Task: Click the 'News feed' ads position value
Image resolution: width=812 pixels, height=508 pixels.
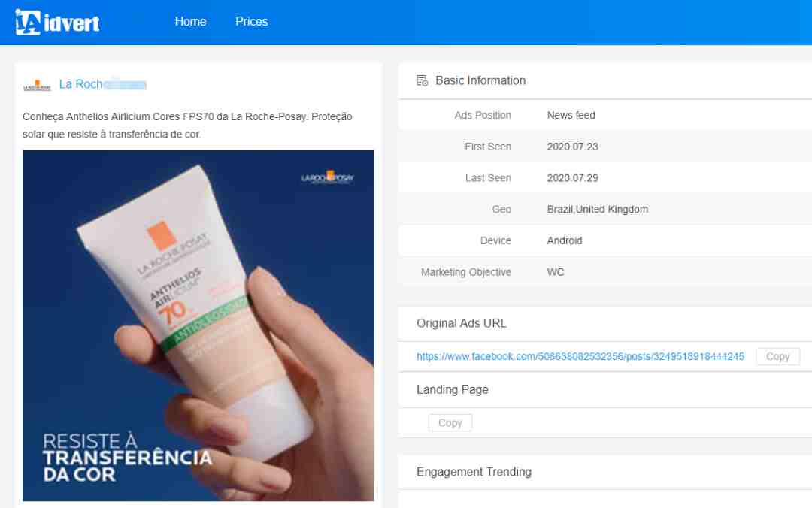Action: [x=571, y=115]
